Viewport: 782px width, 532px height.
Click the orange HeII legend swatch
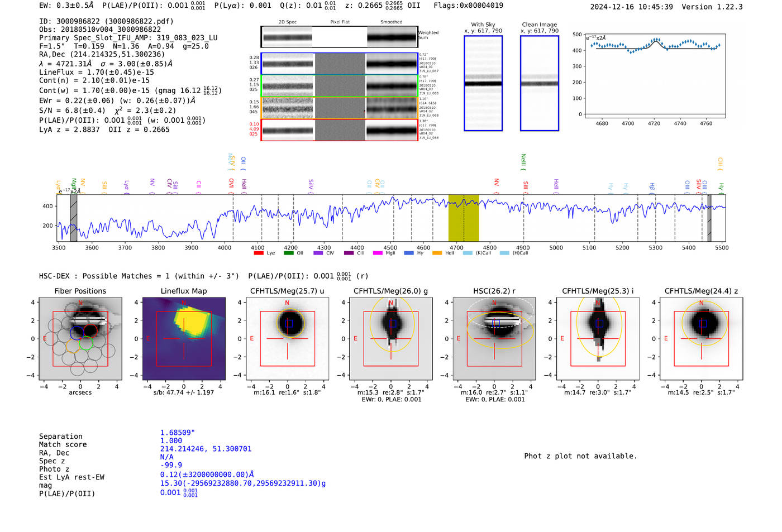click(437, 253)
